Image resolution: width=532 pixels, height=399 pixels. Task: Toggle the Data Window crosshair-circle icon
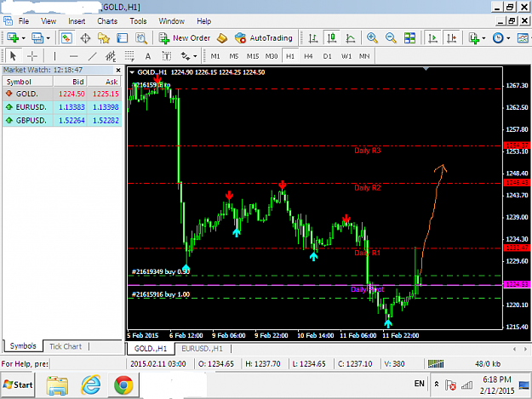tap(85, 38)
